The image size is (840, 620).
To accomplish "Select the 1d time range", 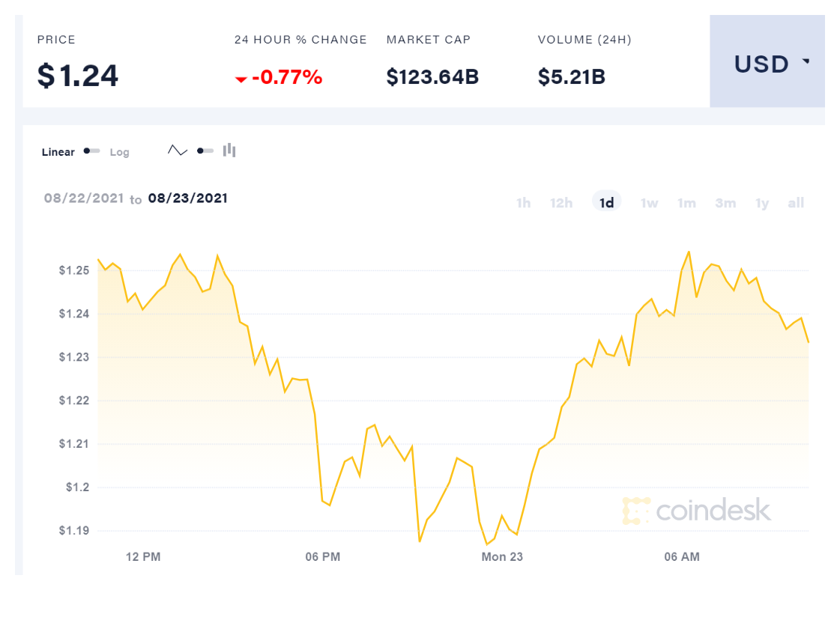I will [x=607, y=202].
